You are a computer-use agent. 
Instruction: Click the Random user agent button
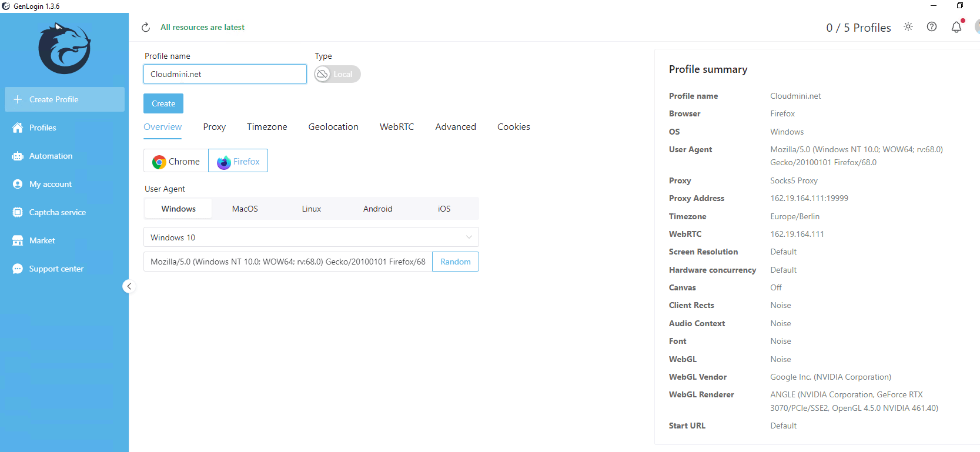tap(456, 262)
